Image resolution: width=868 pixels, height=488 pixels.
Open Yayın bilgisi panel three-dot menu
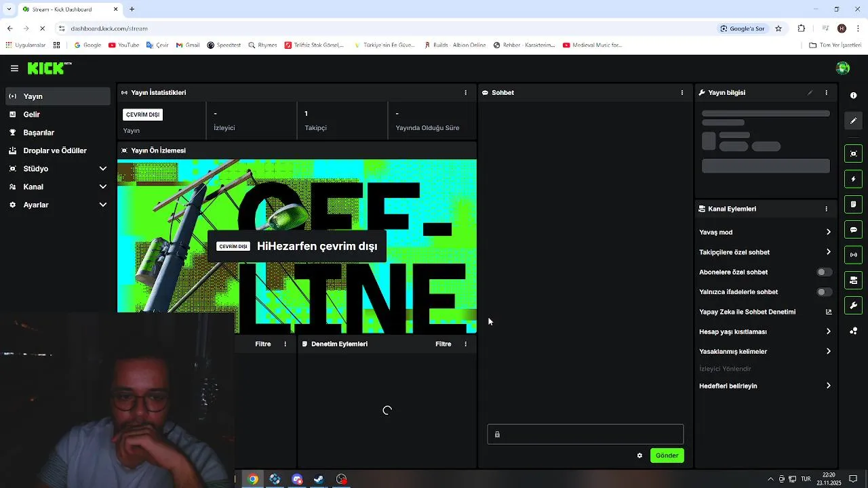pyautogui.click(x=826, y=92)
